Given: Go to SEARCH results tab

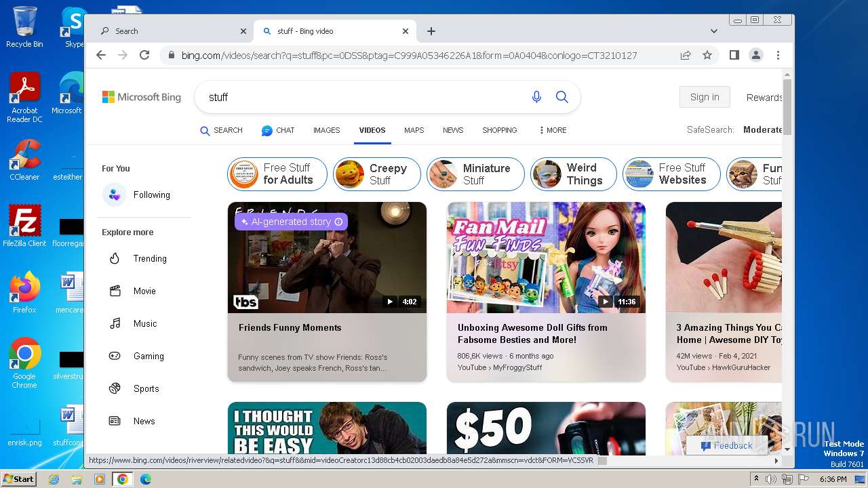Looking at the screenshot, I should (221, 130).
